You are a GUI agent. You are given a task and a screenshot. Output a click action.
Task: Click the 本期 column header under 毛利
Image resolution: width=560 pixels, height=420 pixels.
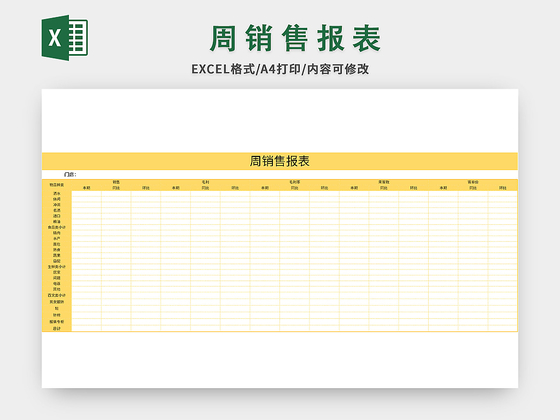click(176, 188)
